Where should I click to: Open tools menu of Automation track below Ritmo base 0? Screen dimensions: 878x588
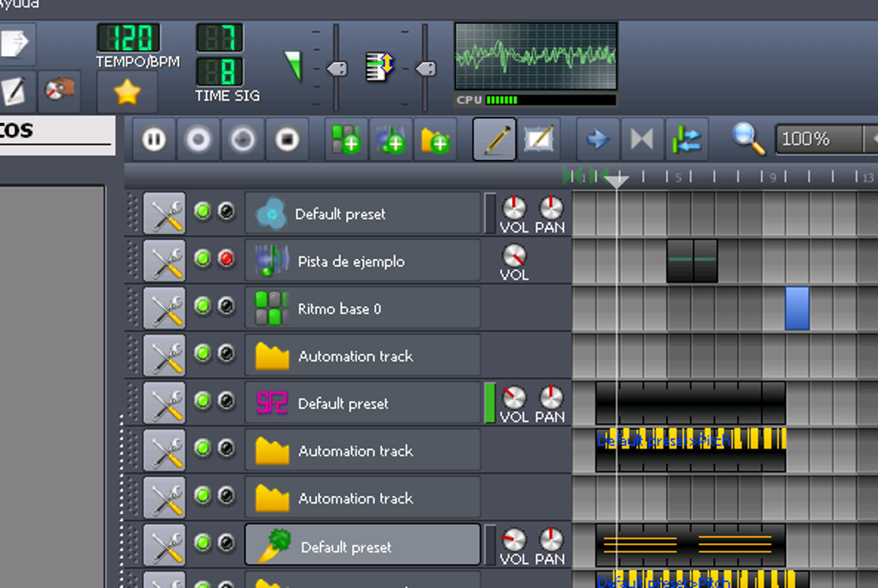click(164, 356)
